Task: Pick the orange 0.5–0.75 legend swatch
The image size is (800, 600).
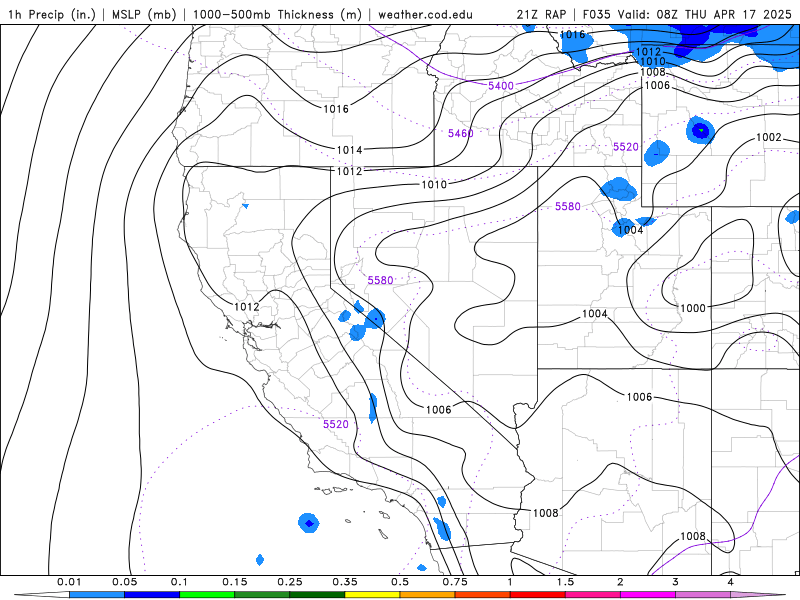Action: click(428, 595)
